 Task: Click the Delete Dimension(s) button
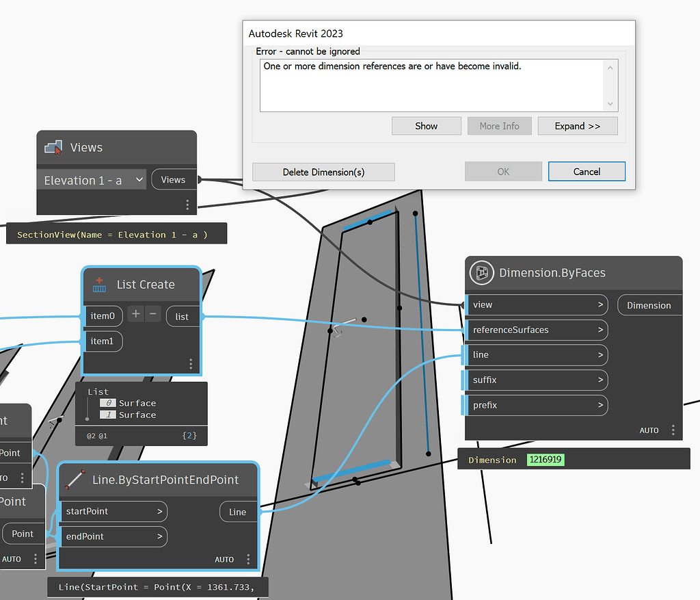(x=323, y=172)
